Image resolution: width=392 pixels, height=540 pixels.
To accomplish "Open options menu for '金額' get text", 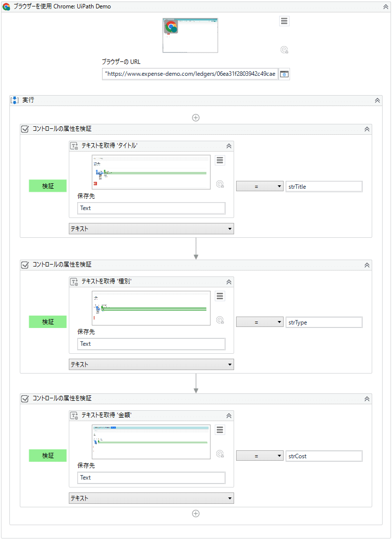I will click(220, 430).
